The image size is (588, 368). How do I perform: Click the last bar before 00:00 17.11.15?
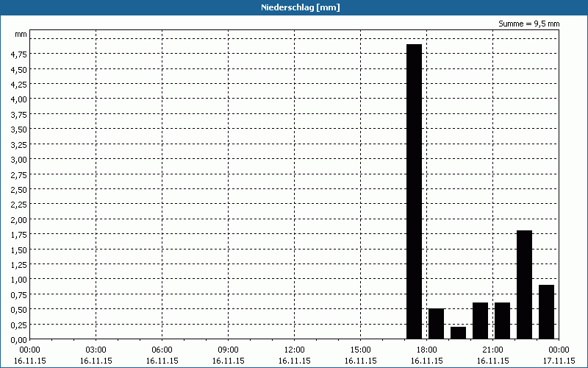(546, 311)
